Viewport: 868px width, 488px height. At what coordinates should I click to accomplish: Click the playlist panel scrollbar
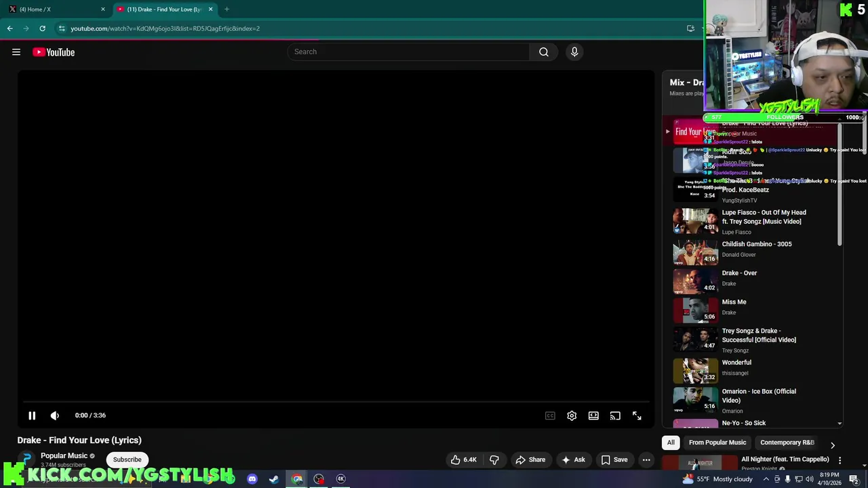[x=840, y=183]
